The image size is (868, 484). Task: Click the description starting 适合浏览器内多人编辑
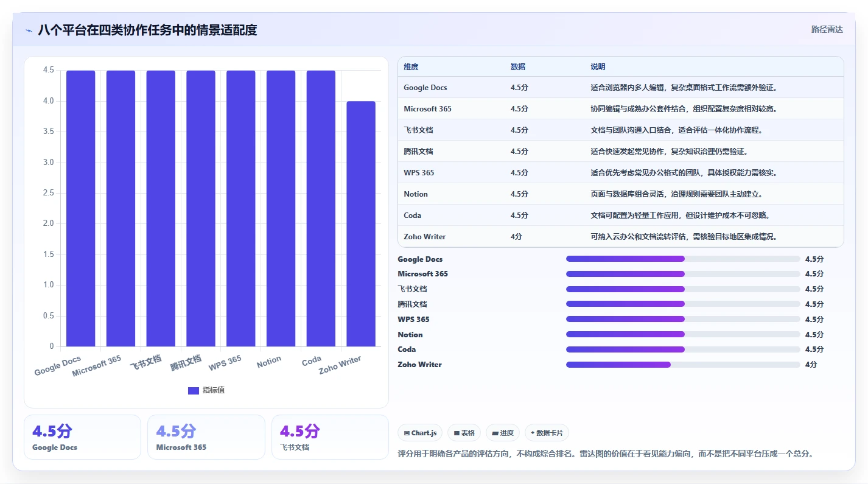pyautogui.click(x=685, y=88)
